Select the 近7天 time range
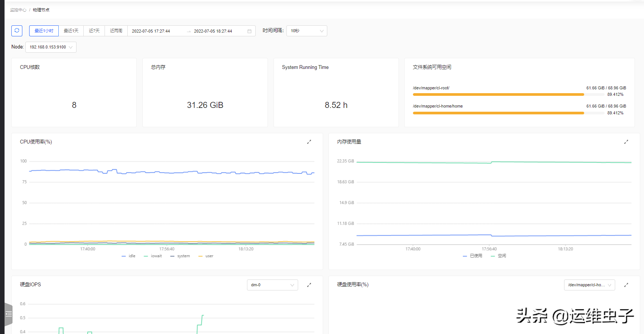This screenshot has width=644, height=334. [x=94, y=31]
